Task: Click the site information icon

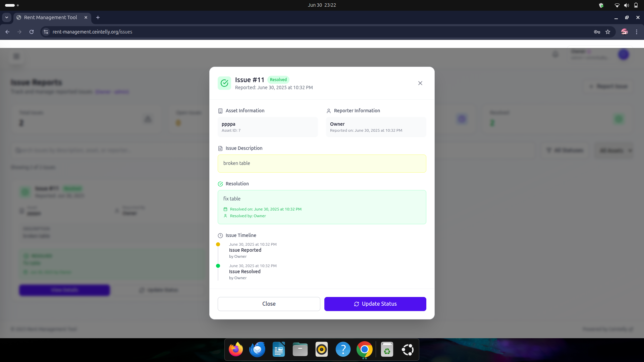Action: 46,32
